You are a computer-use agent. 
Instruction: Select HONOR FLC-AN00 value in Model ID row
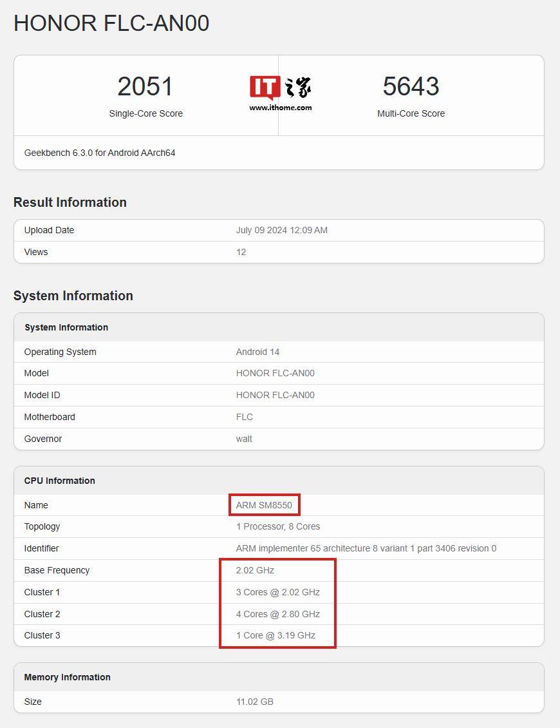275,395
